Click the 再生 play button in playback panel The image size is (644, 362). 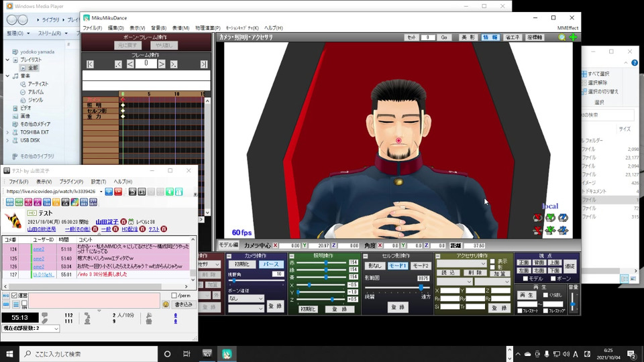[x=526, y=295]
